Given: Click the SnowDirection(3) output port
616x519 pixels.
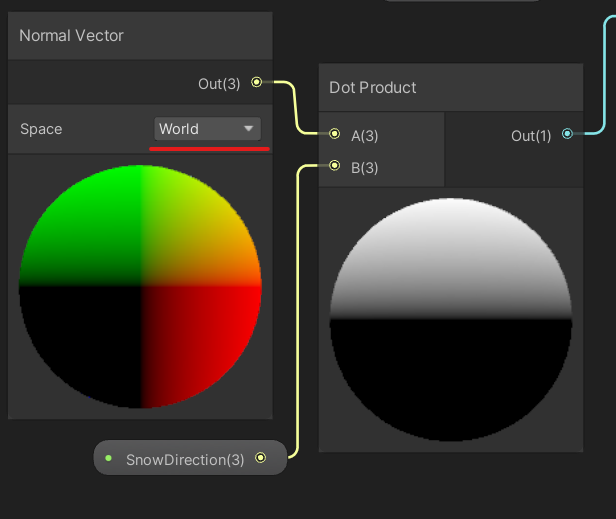Looking at the screenshot, I should [260, 458].
